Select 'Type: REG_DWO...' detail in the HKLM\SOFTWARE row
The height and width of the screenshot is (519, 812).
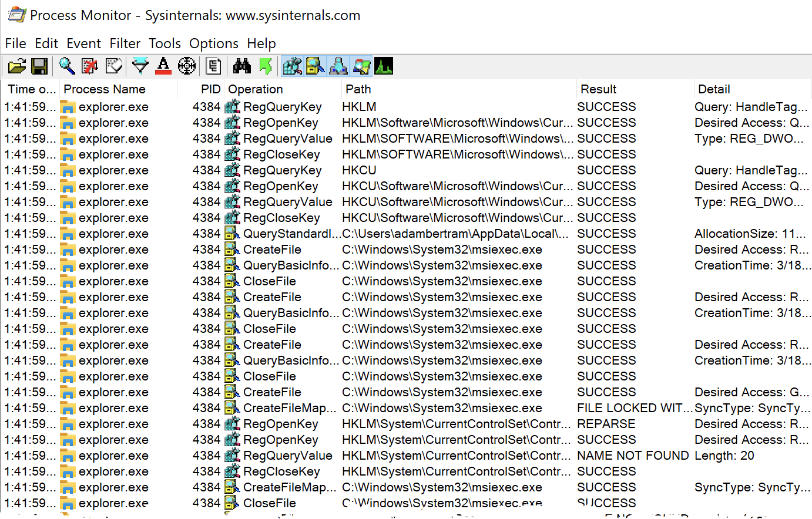tap(749, 139)
